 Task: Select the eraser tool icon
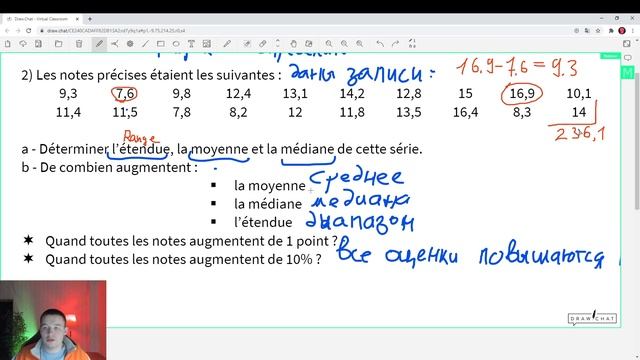[x=247, y=44]
